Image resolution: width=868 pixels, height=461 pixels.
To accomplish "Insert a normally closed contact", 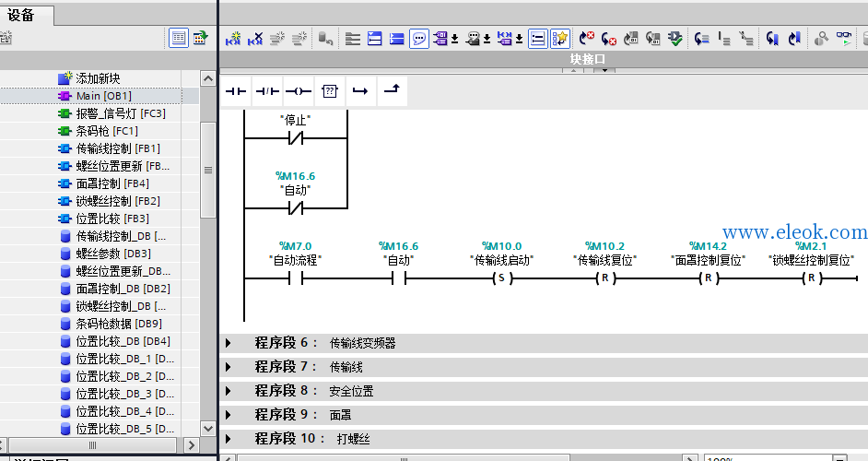I will coord(267,91).
